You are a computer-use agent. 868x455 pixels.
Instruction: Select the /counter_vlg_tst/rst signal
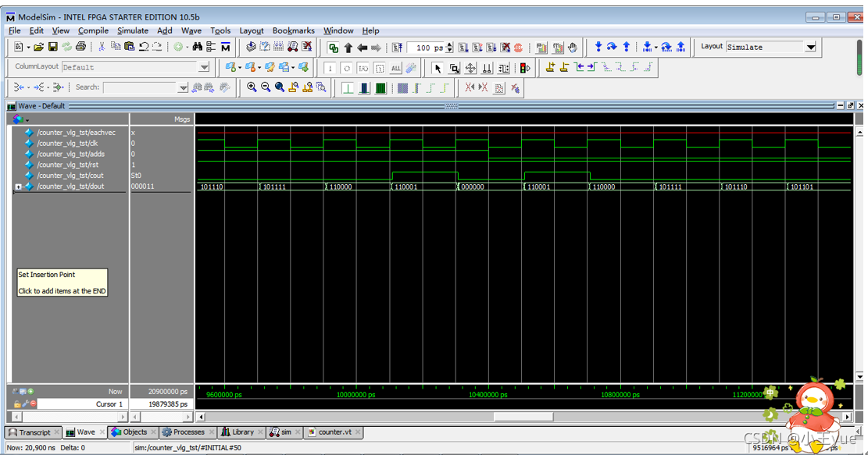(x=67, y=165)
